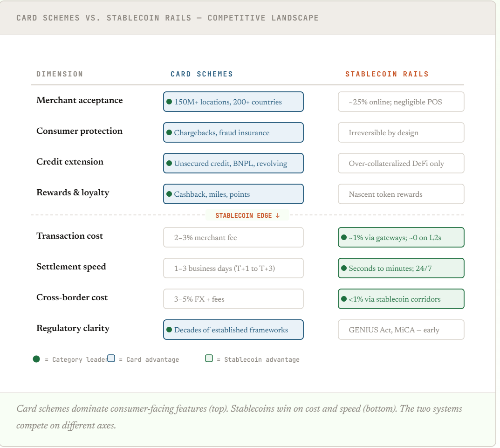
Task: Click the Category leader green dot in legend
Action: [36, 359]
